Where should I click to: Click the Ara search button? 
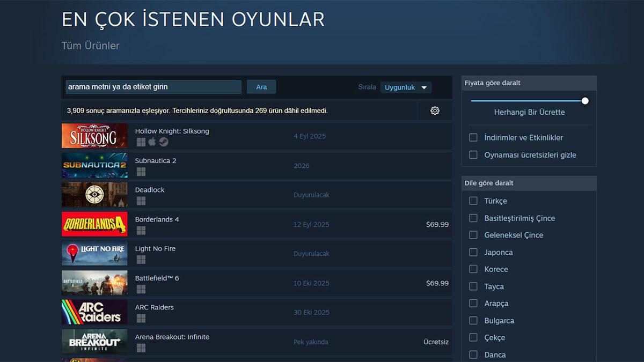pyautogui.click(x=261, y=86)
